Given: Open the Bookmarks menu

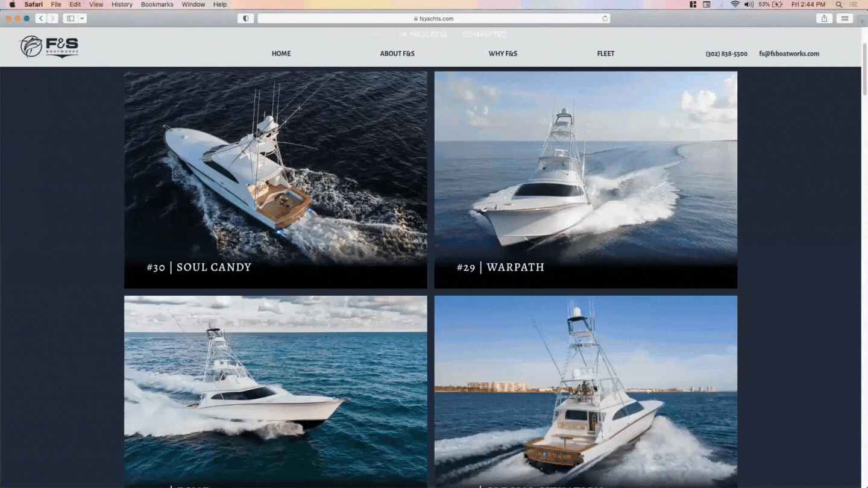Looking at the screenshot, I should tap(157, 4).
